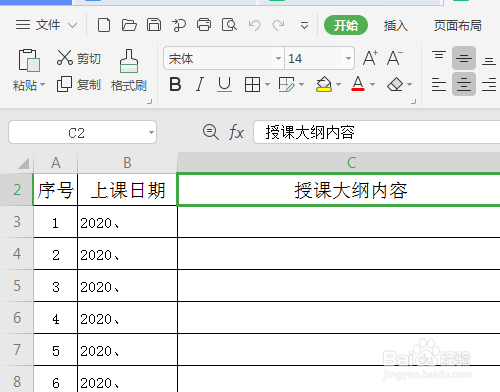Image resolution: width=500 pixels, height=392 pixels.
Task: Click 复制 to copy selection
Action: click(79, 85)
